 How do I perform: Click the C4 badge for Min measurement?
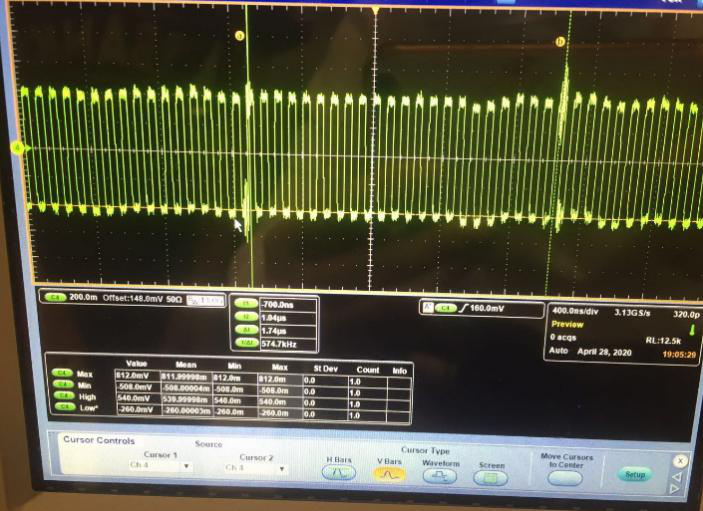(x=62, y=384)
